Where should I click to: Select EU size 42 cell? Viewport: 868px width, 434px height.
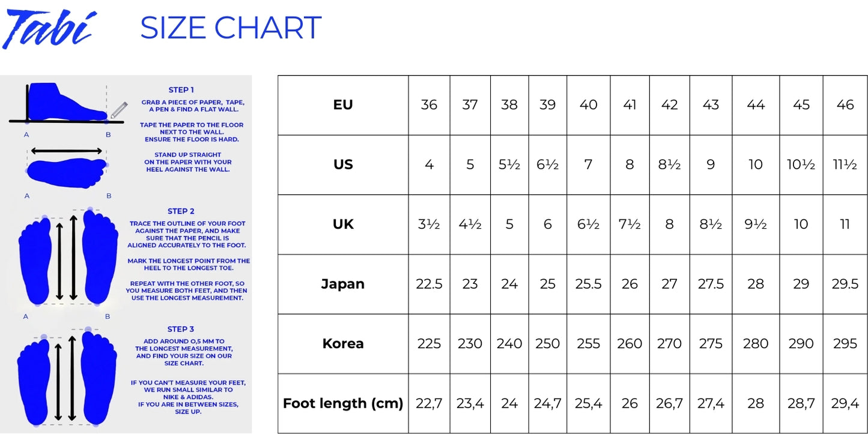(669, 105)
